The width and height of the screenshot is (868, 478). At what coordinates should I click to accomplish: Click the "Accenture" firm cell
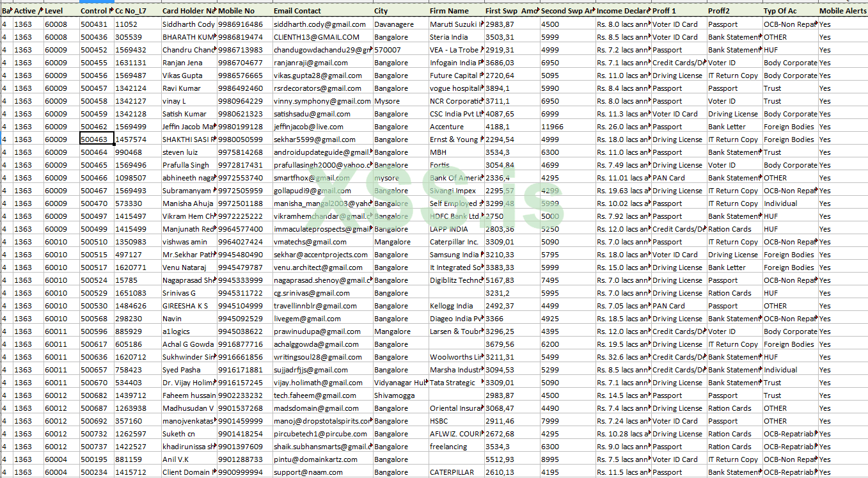pyautogui.click(x=456, y=127)
